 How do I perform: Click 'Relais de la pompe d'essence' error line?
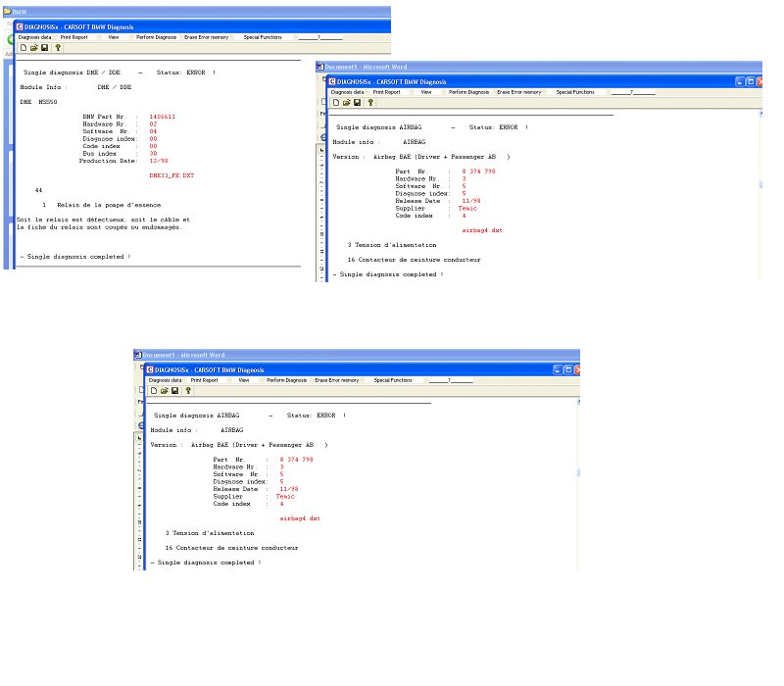(110, 205)
